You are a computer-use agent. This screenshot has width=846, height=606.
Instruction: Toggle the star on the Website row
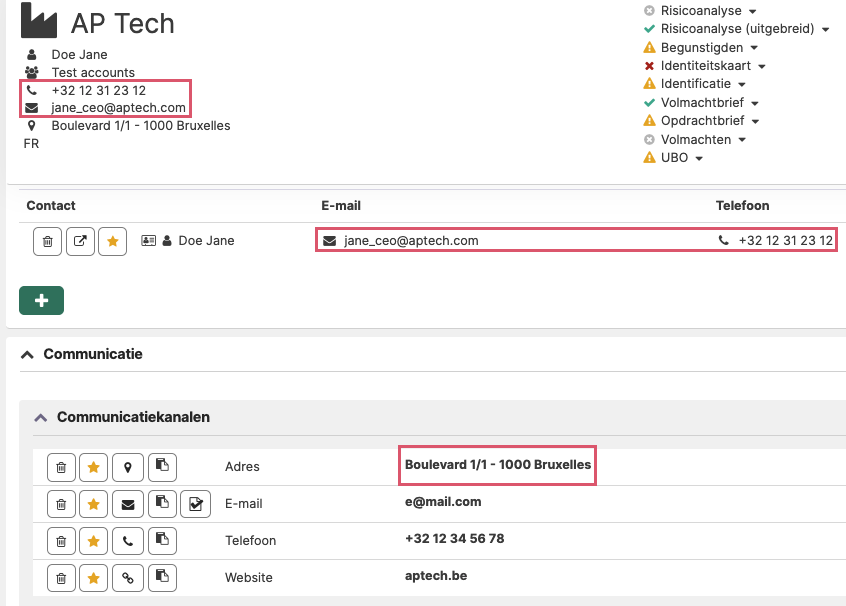pos(94,578)
